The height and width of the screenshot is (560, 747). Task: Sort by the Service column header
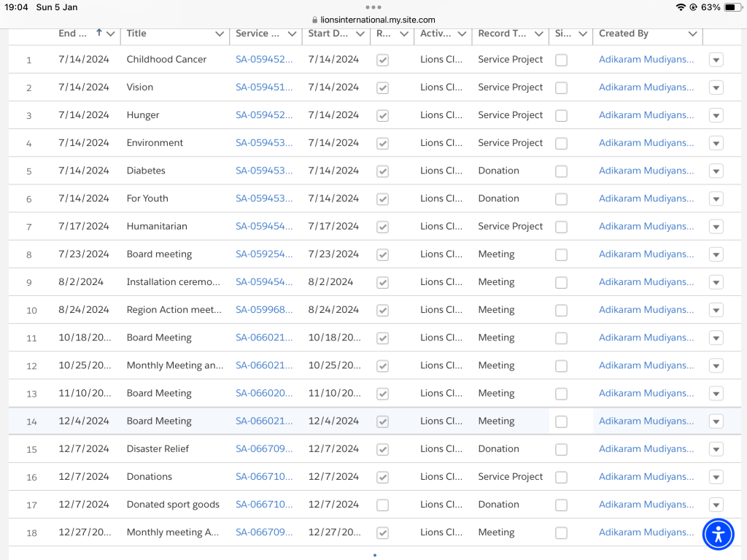coord(258,34)
